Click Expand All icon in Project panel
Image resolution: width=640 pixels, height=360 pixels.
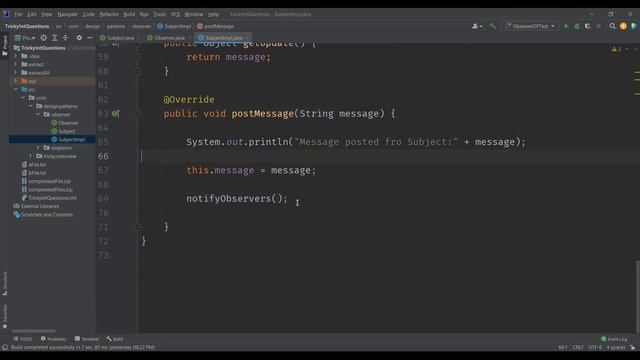pos(54,38)
